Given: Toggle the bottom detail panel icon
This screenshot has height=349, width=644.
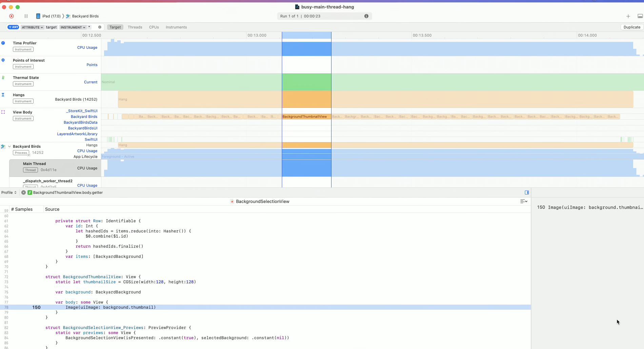Looking at the screenshot, I should (x=640, y=16).
